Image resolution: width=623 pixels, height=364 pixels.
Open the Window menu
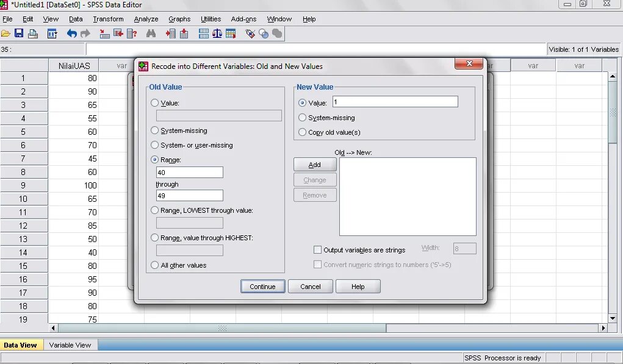(279, 19)
